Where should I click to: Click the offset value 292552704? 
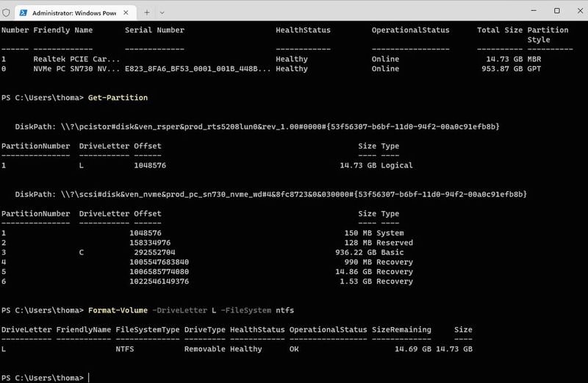click(x=154, y=252)
